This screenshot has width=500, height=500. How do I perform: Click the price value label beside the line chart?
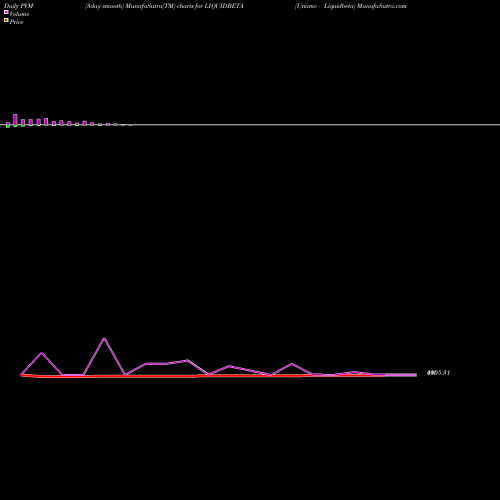(x=438, y=373)
